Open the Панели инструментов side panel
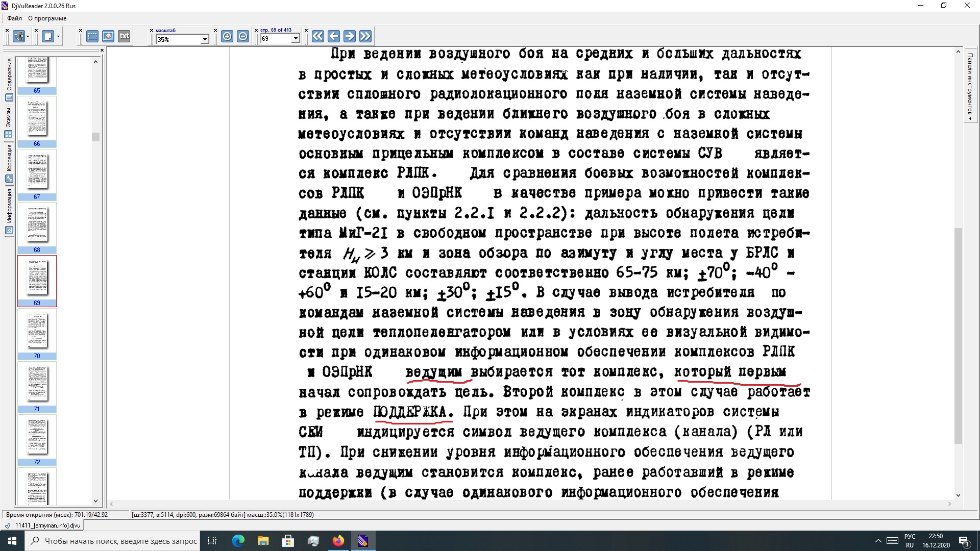The image size is (980, 551). 970,87
